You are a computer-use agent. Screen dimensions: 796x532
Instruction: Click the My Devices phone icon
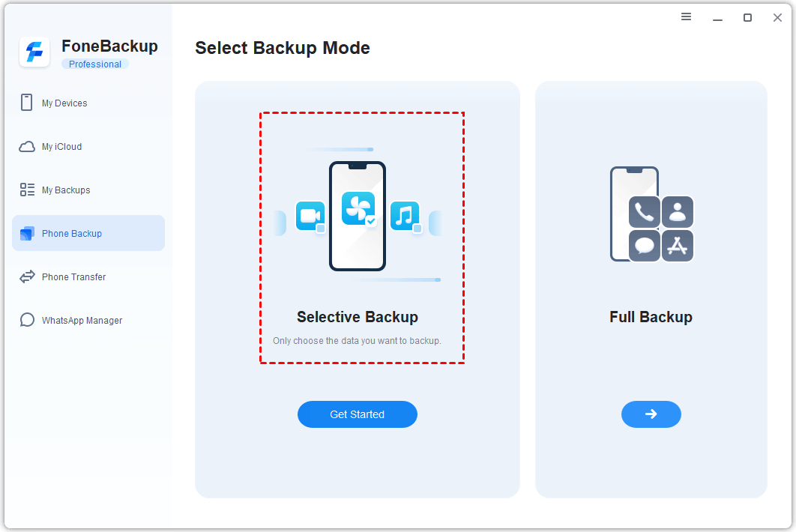(x=27, y=103)
